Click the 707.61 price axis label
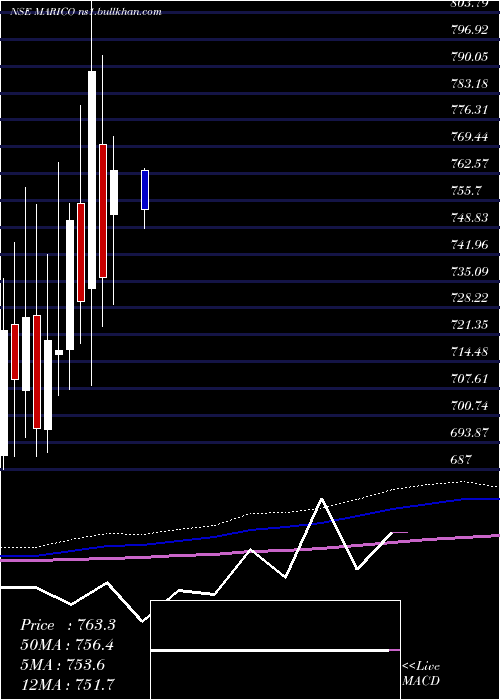This screenshot has width=500, height=700. click(469, 379)
